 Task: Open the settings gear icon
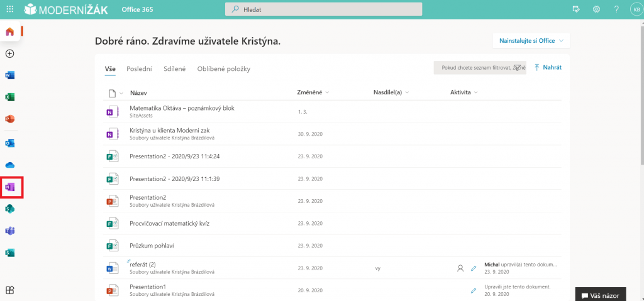pyautogui.click(x=596, y=9)
